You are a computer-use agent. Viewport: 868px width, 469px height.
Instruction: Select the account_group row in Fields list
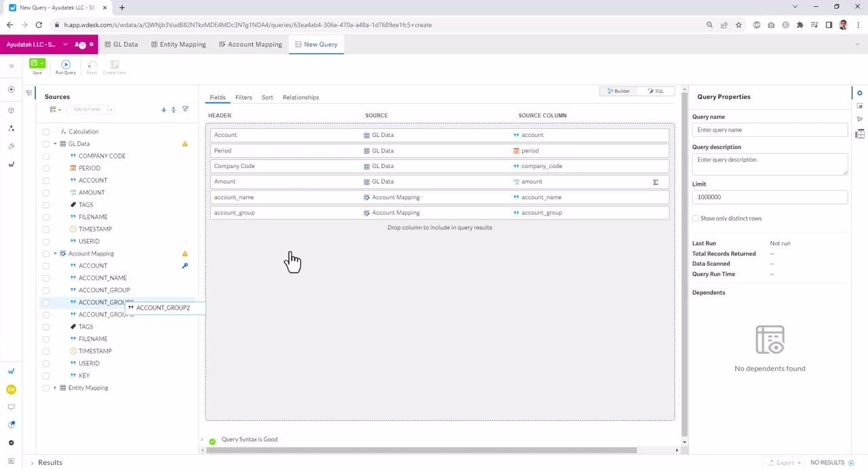point(439,213)
